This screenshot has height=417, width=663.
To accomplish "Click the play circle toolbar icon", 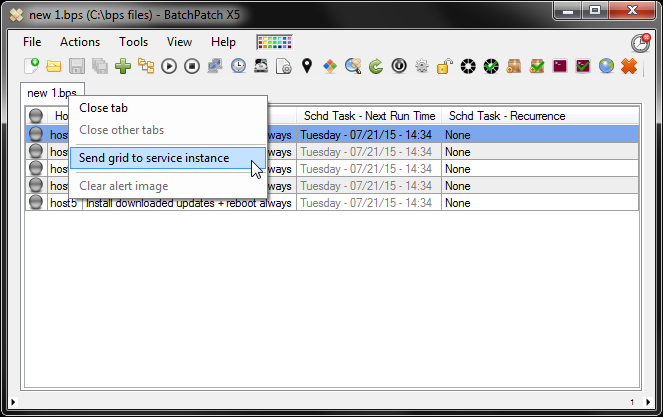I will pyautogui.click(x=169, y=66).
